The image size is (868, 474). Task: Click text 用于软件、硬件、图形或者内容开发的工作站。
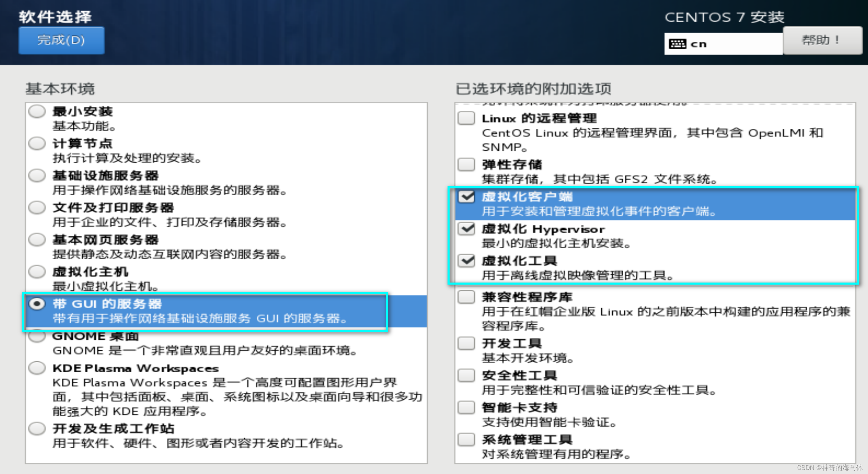(x=198, y=443)
